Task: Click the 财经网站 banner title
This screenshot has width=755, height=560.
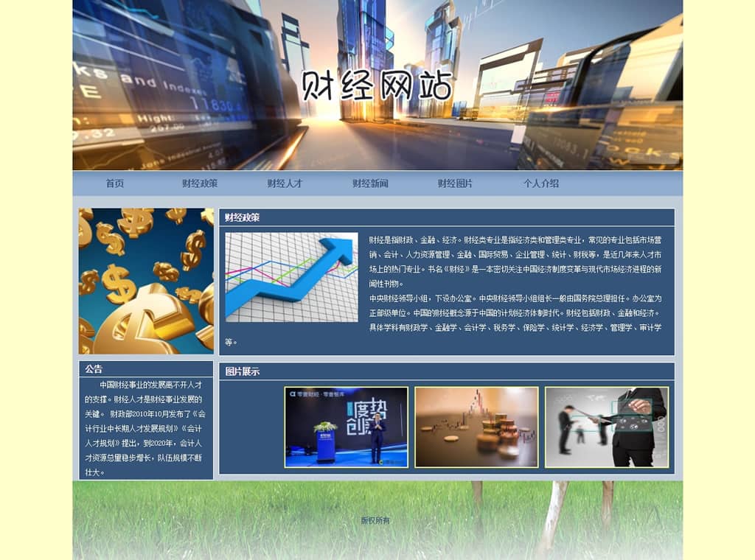Action: click(377, 86)
